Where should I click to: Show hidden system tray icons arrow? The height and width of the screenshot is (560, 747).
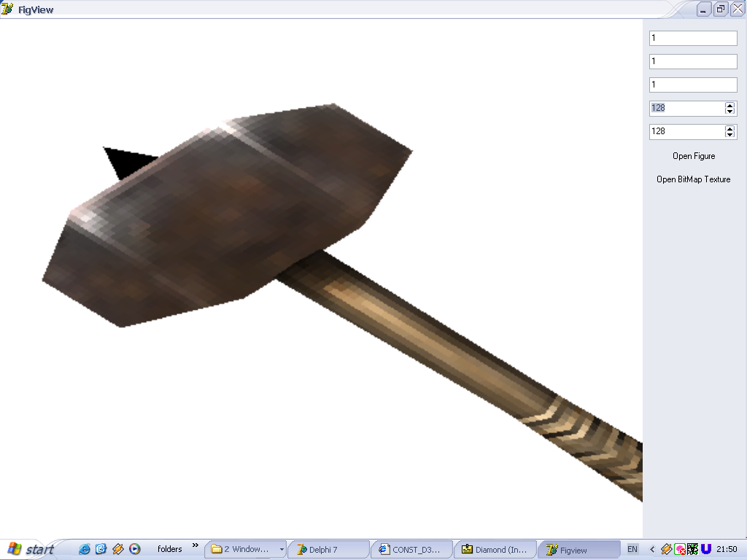tap(652, 549)
